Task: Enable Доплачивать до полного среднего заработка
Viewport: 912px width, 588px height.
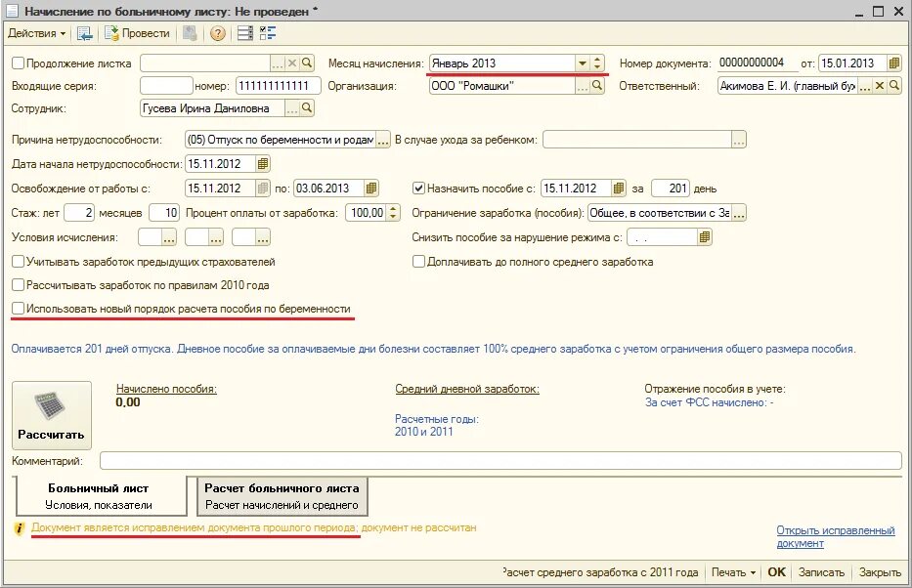Action: click(418, 262)
